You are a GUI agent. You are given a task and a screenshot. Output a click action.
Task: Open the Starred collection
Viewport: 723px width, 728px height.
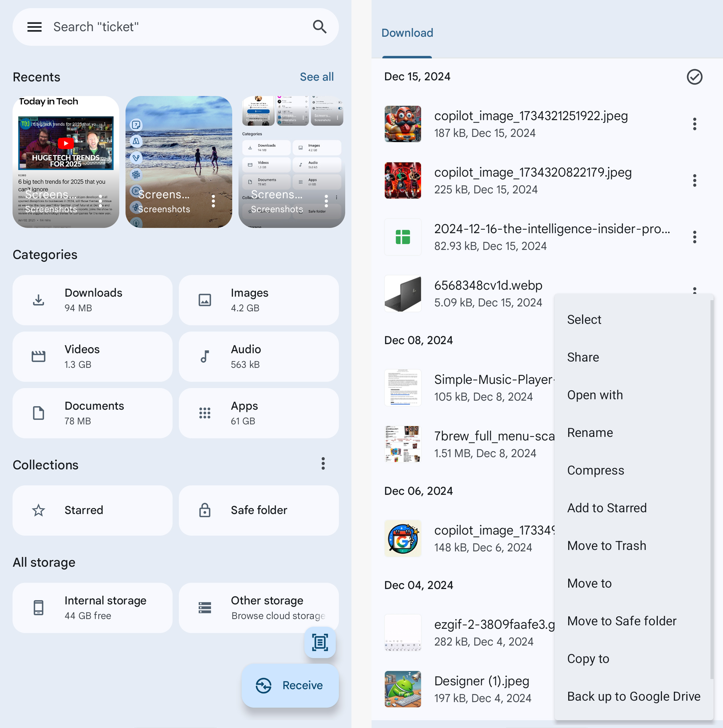(92, 510)
